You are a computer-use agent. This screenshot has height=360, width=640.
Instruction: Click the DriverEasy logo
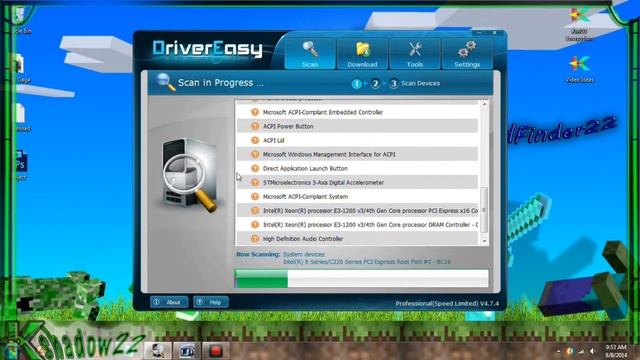pos(207,49)
